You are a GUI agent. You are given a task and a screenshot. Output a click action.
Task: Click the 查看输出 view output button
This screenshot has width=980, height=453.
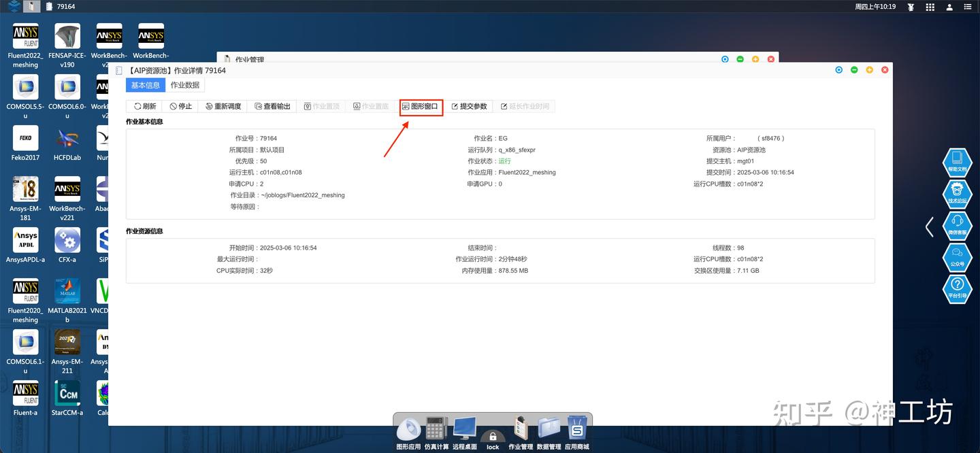272,106
